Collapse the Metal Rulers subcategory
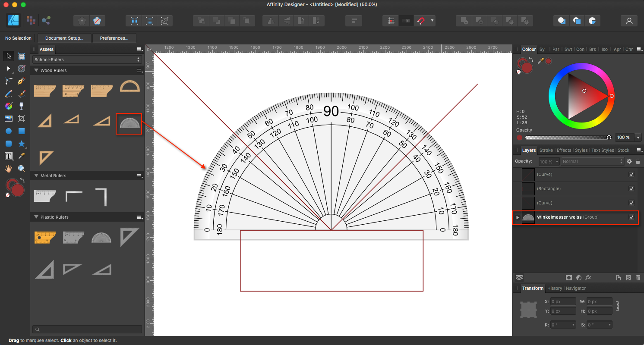The height and width of the screenshot is (345, 644). click(36, 176)
